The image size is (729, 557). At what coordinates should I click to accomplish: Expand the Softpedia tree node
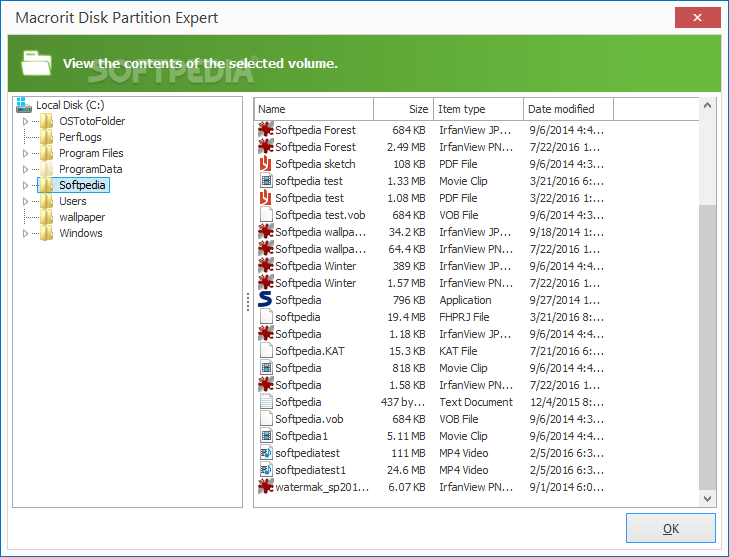(26, 186)
